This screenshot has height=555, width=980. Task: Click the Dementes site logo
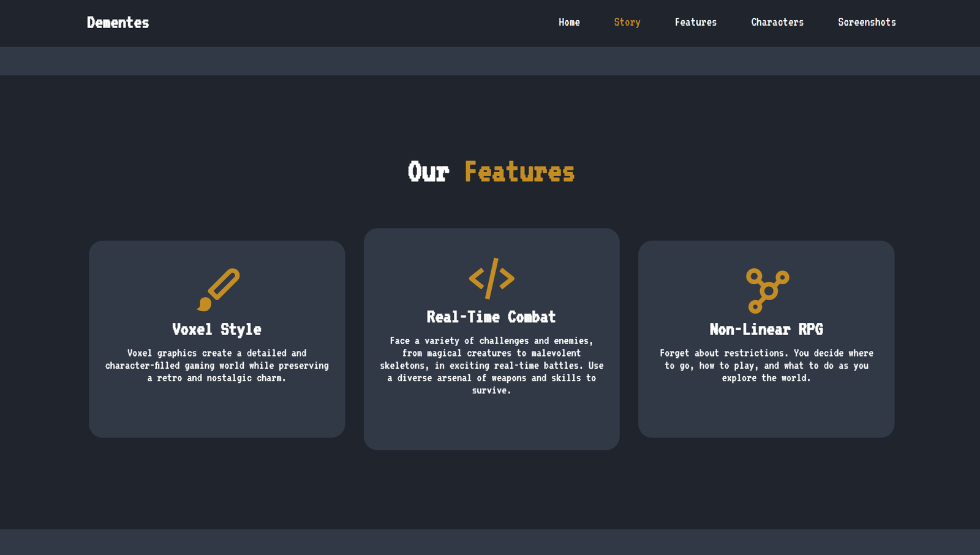click(118, 23)
